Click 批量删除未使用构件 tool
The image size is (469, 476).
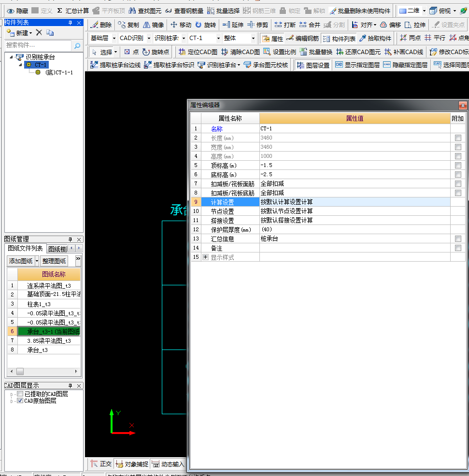click(x=360, y=11)
